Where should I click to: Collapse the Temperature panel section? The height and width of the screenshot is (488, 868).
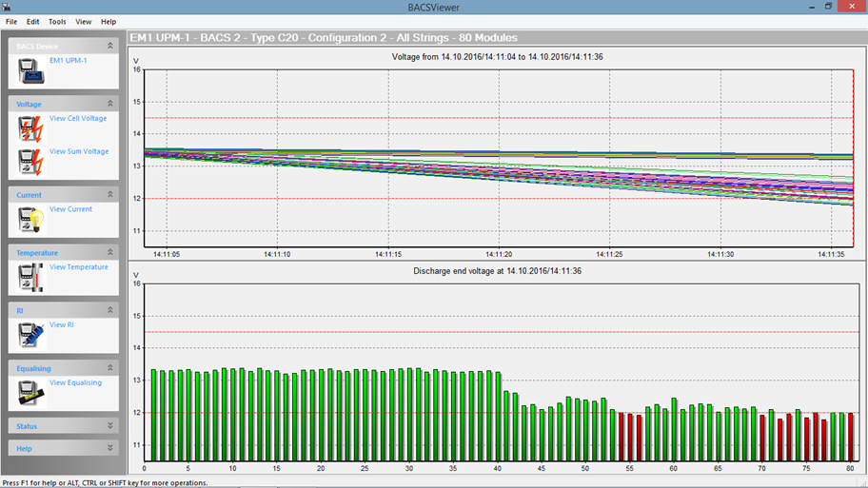pyautogui.click(x=110, y=253)
